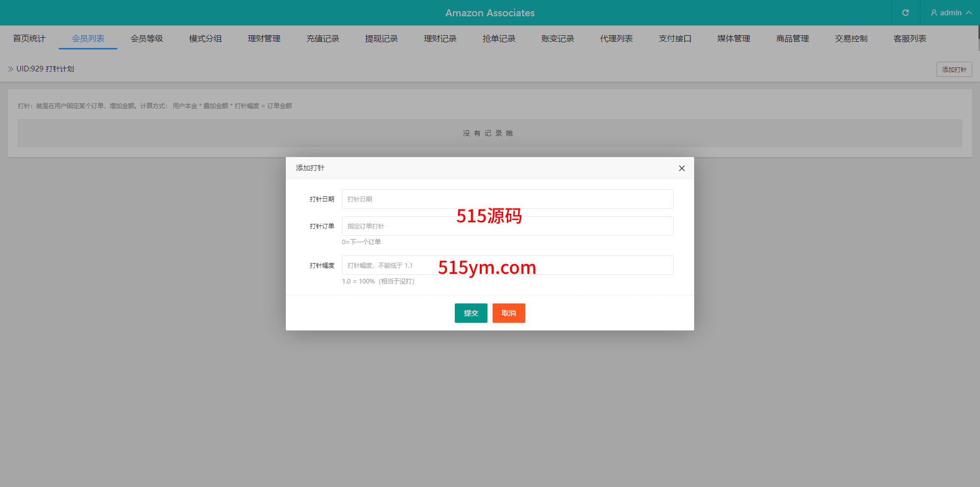980x487 pixels.
Task: Open the 理财管理 tab
Action: 264,39
